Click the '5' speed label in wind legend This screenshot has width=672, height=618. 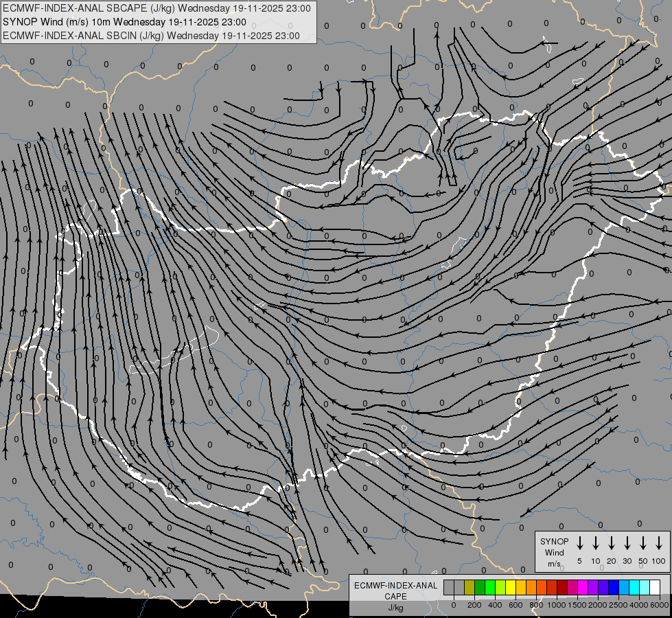579,561
